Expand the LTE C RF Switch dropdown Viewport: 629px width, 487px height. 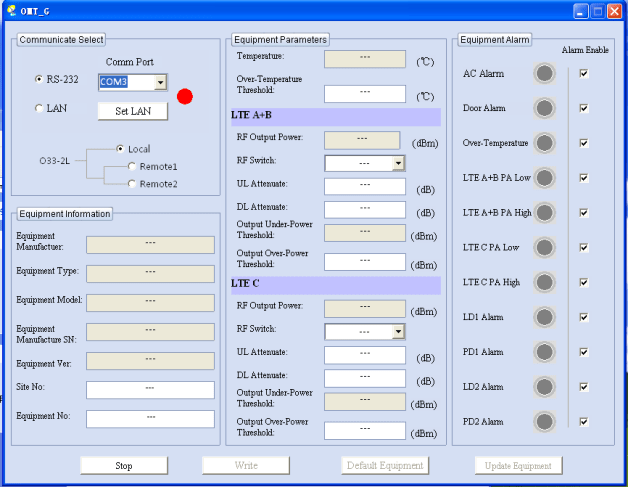(398, 332)
